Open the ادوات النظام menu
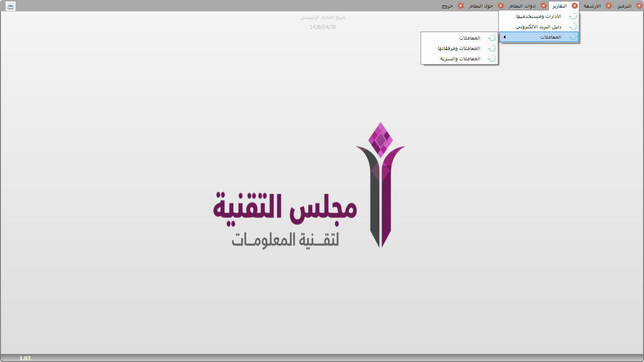 tap(523, 6)
